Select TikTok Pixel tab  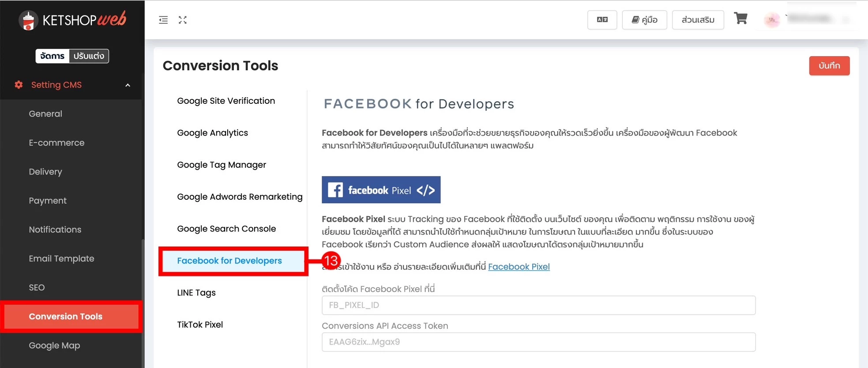pyautogui.click(x=200, y=324)
